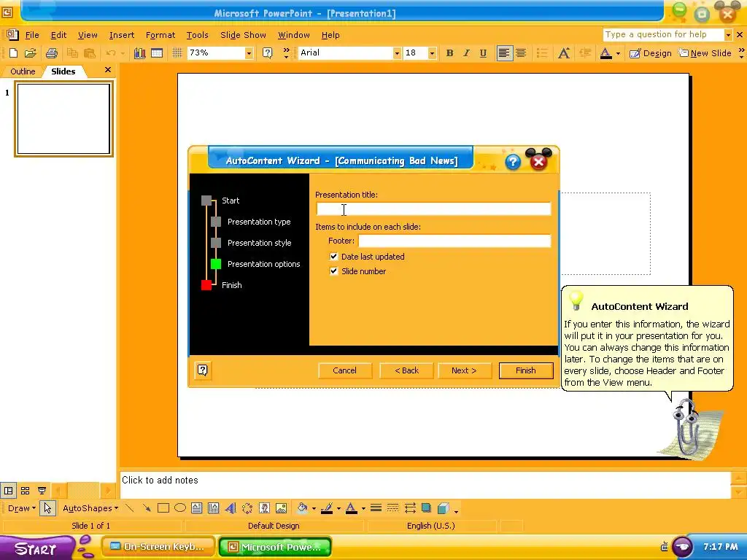Screen dimensions: 747x560
Task: Click the Insert Chart toolbar icon
Action: (x=139, y=52)
